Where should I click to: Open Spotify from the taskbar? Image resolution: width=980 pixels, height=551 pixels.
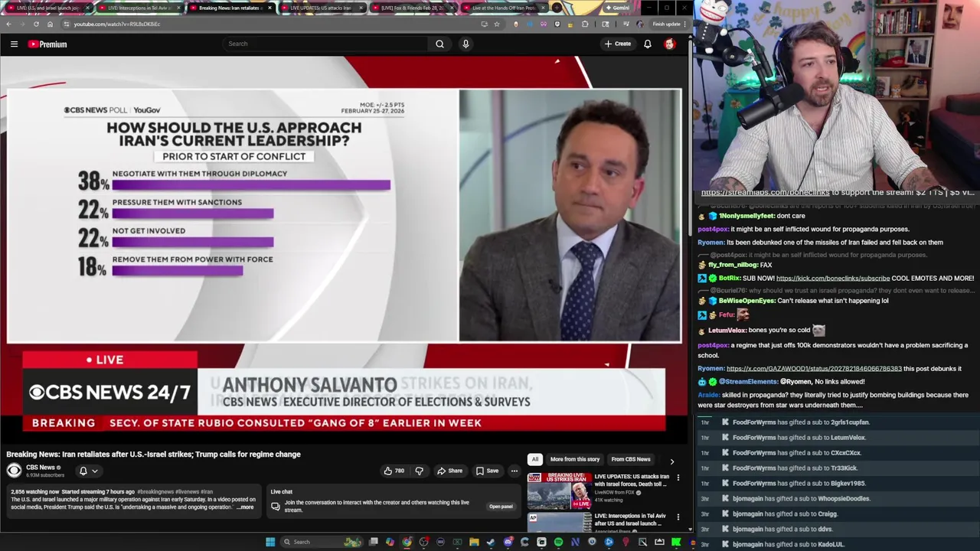558,542
